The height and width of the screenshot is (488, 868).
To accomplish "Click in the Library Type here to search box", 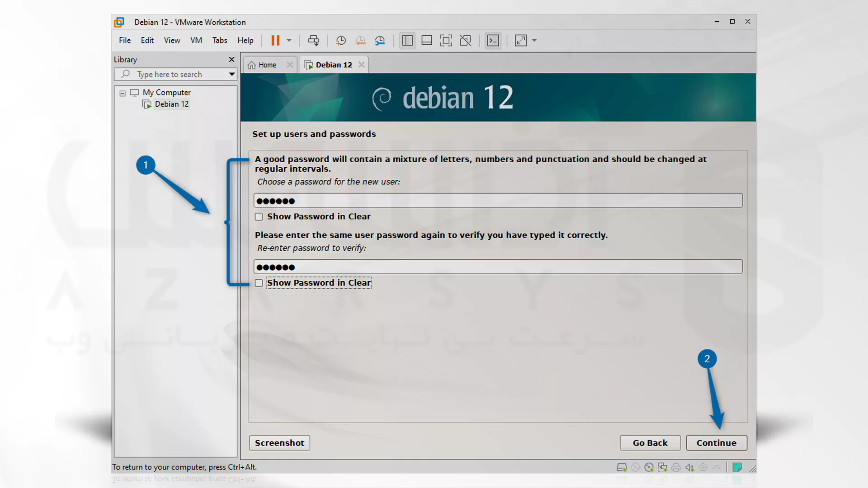I will pos(175,74).
